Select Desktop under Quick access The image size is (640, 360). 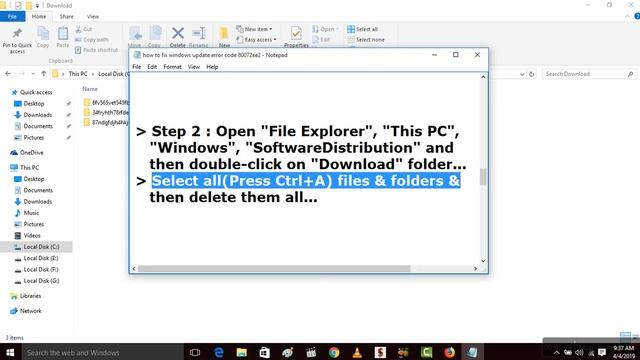coord(33,104)
